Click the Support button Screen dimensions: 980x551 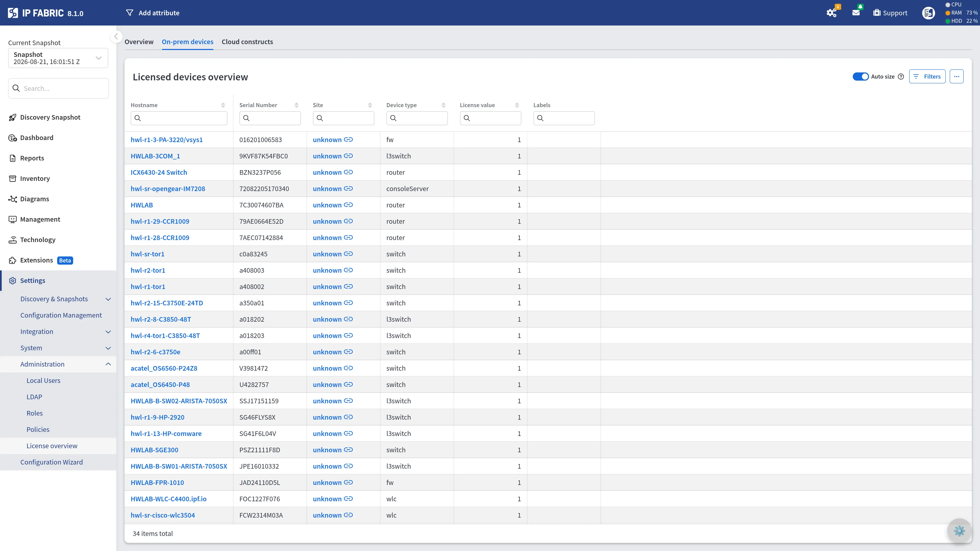[890, 13]
